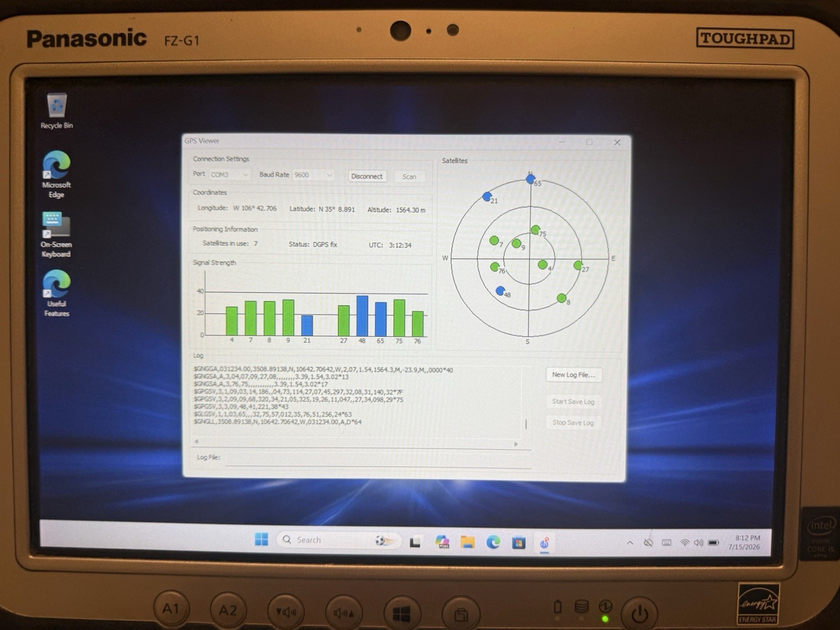840x630 pixels.
Task: Click the signal bar for satellite 48
Action: [x=362, y=316]
